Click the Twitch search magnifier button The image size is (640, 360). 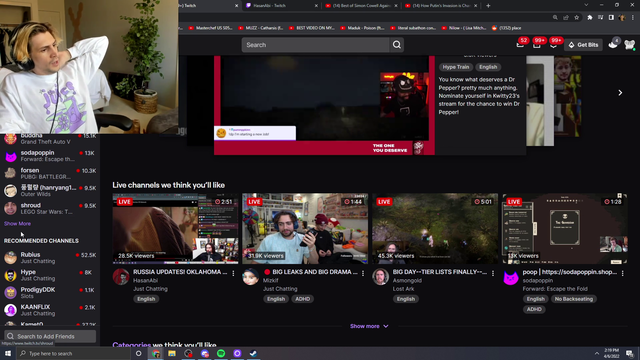(397, 45)
